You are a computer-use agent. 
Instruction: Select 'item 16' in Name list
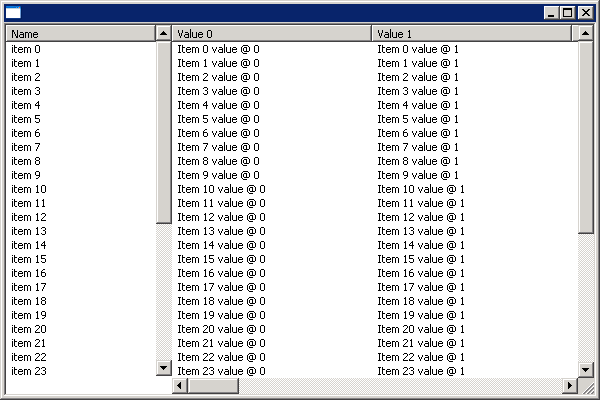[x=29, y=273]
